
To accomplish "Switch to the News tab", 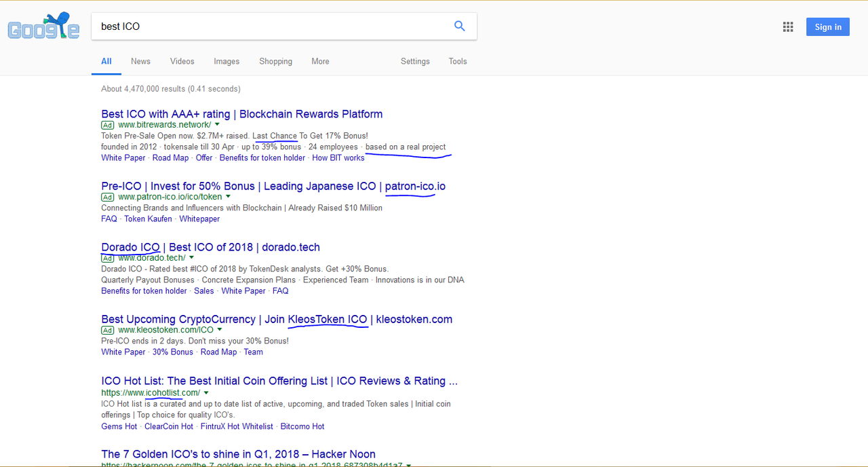I will [140, 61].
